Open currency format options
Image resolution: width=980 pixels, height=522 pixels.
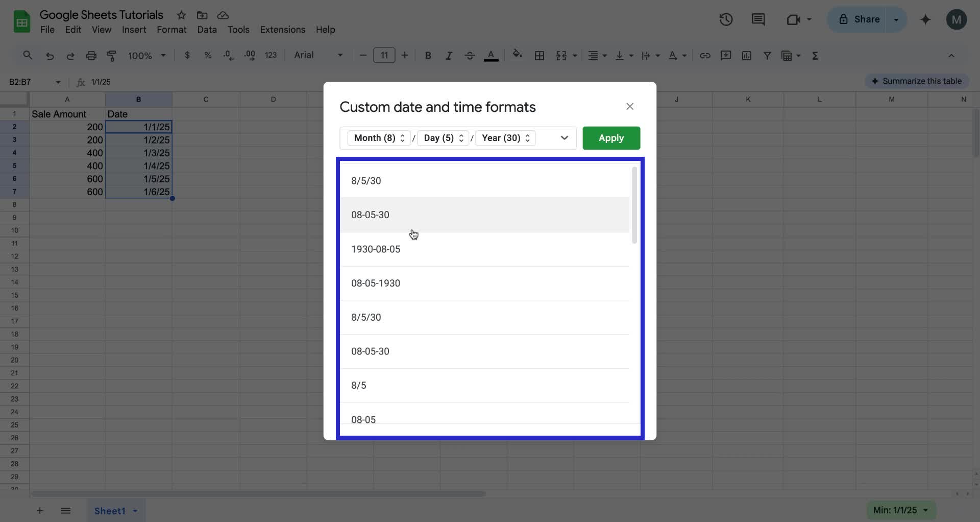(x=187, y=55)
